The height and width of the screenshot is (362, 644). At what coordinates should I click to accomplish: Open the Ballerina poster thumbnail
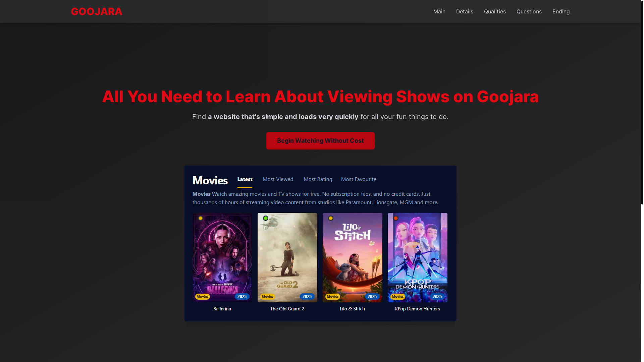[222, 257]
